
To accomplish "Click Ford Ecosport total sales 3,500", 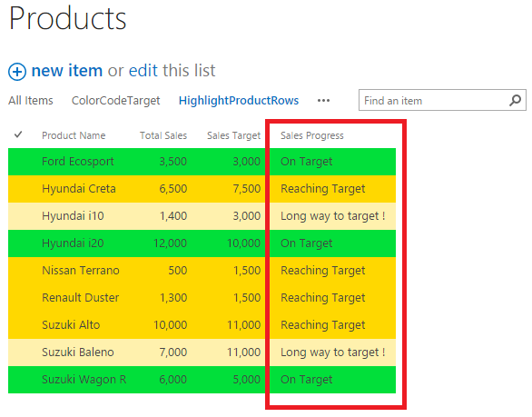I will [173, 162].
